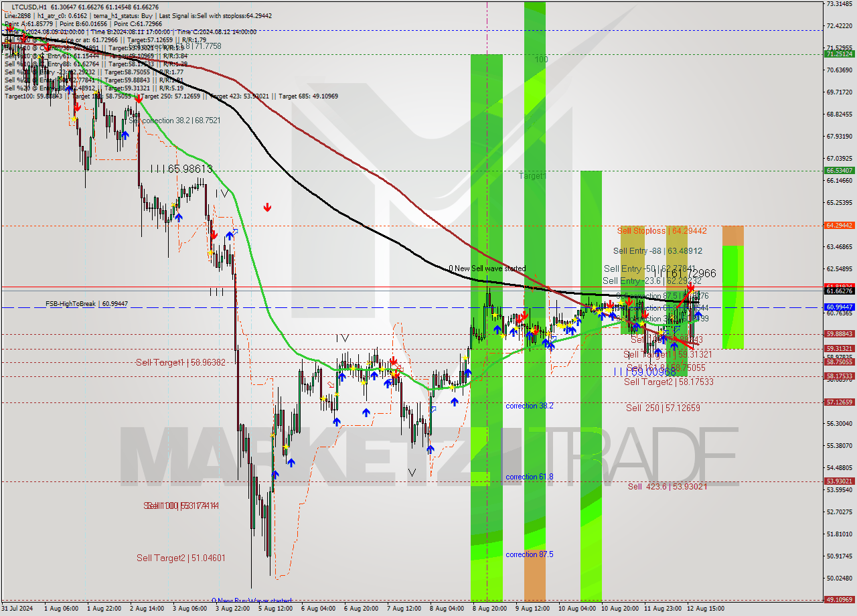Click the orange 64.29442 price tag
The width and height of the screenshot is (857, 616).
[840, 226]
